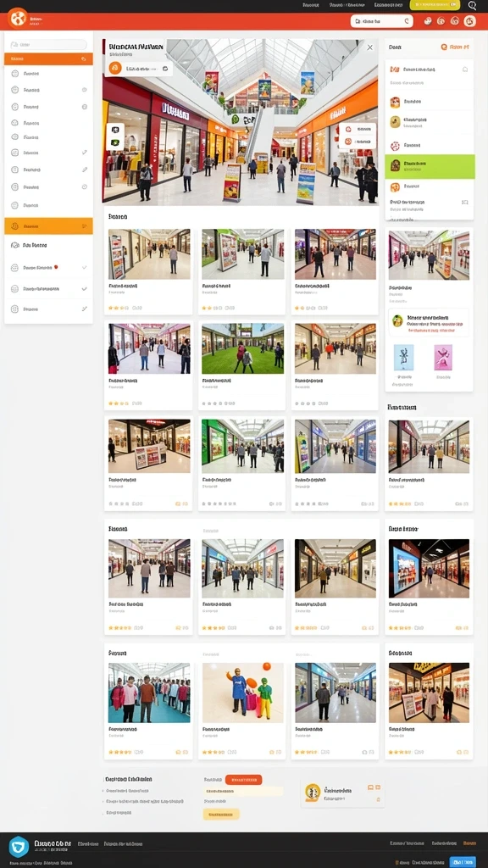Click the orange-red button in the bottom section
The height and width of the screenshot is (868, 488).
pos(243,780)
